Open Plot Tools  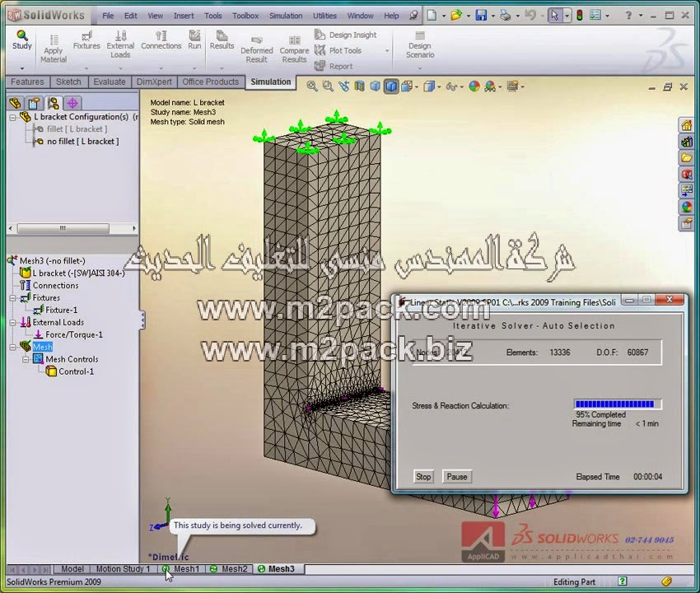pyautogui.click(x=338, y=50)
